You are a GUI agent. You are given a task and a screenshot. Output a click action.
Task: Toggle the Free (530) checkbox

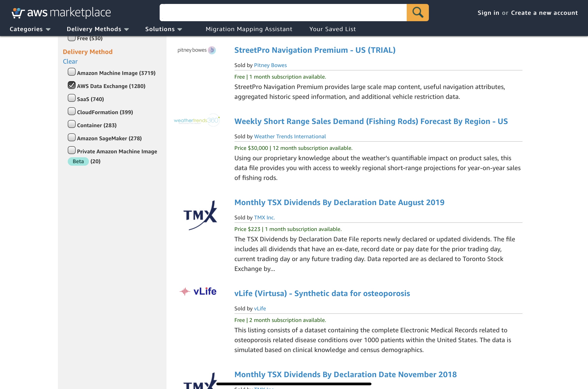tap(72, 38)
